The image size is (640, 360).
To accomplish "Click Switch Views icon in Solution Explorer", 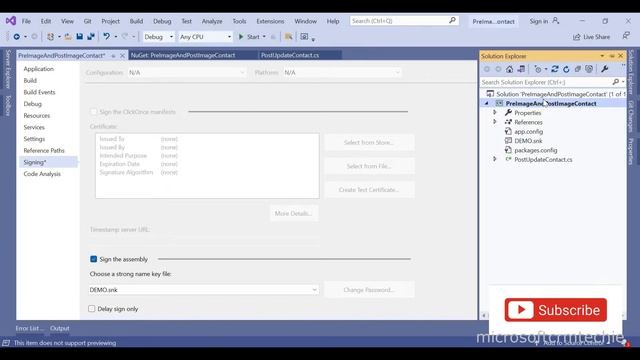I will point(521,69).
